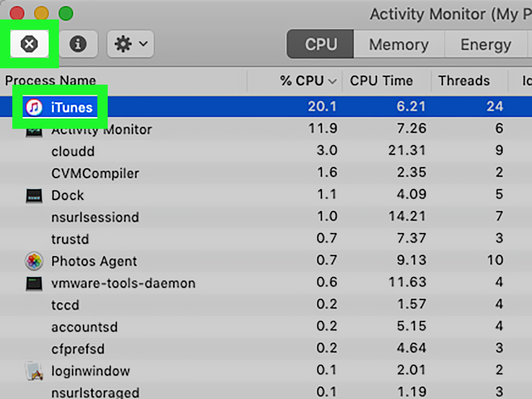Image resolution: width=532 pixels, height=399 pixels.
Task: Click cloudd CPU Time 21.31
Action: point(407,150)
